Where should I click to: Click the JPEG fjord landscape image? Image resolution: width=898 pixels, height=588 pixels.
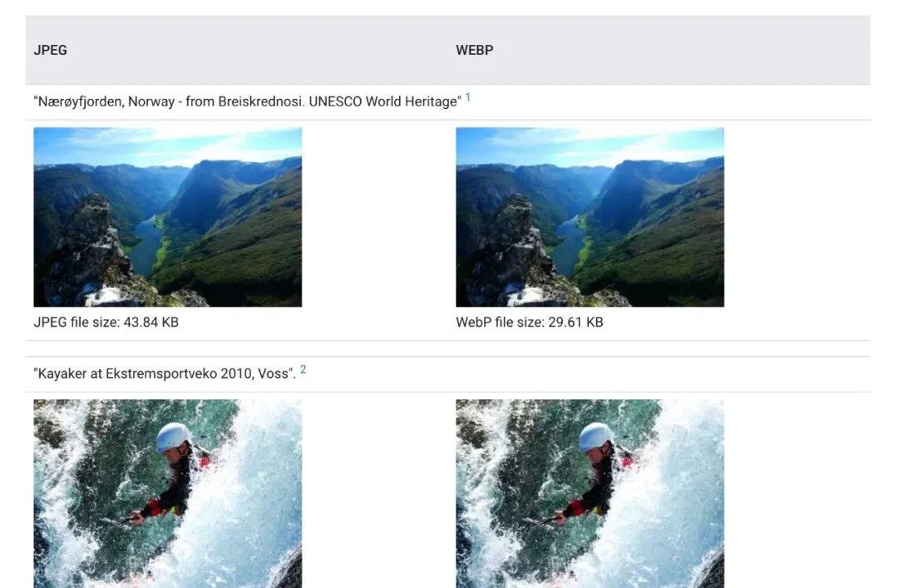[168, 217]
